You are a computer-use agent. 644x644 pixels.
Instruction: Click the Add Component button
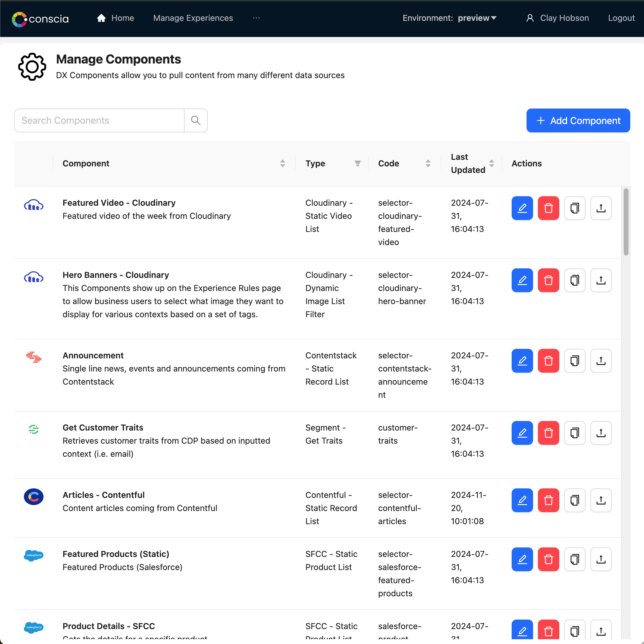click(x=578, y=120)
